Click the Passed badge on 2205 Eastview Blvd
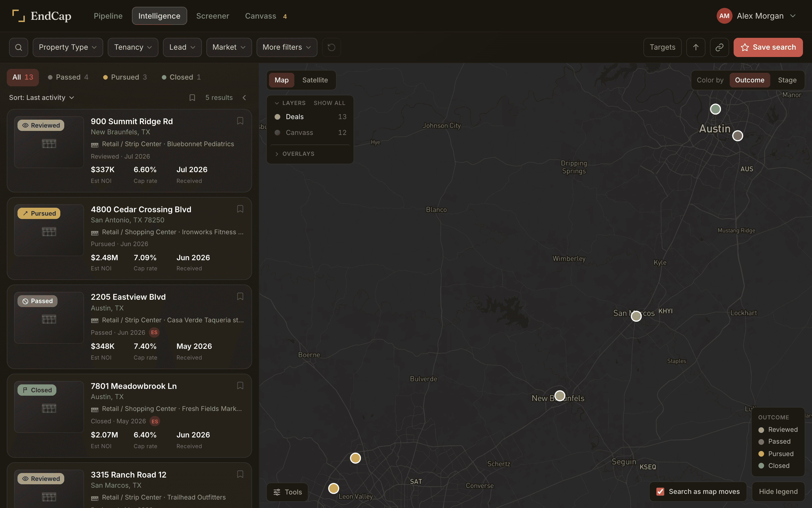This screenshot has width=812, height=508. coord(37,301)
